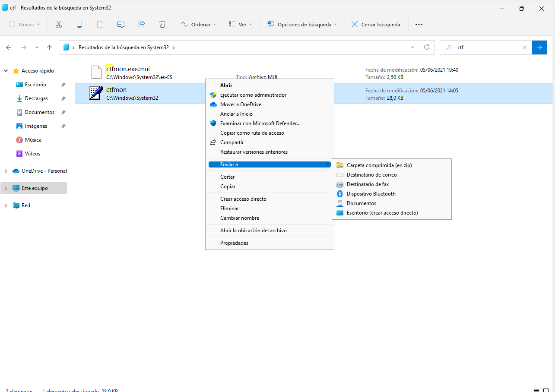Click the Paste icon in the toolbar

tap(100, 24)
